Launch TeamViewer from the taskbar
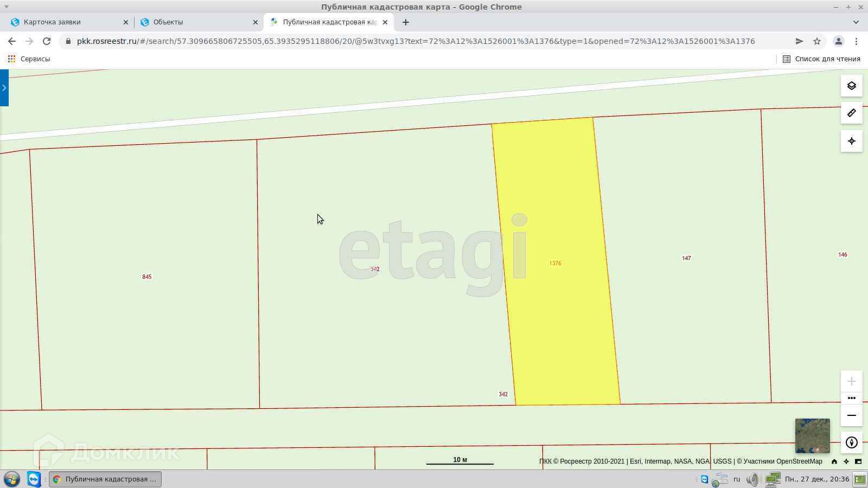The height and width of the screenshot is (488, 868). coord(34,479)
